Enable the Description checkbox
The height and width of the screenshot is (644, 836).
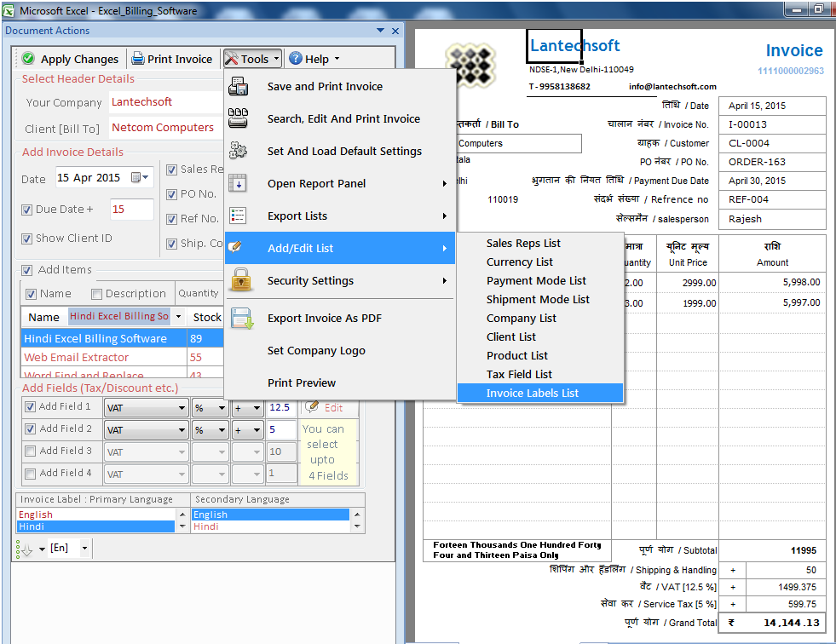(96, 294)
